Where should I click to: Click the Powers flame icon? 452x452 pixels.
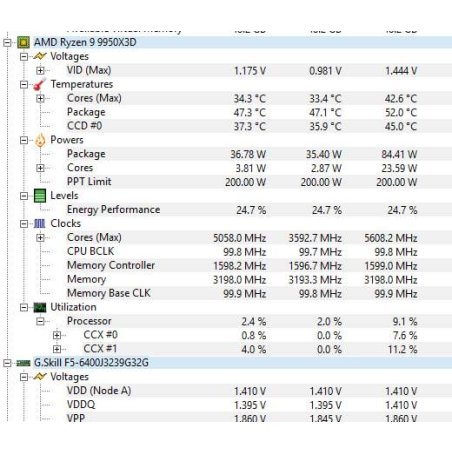40,140
